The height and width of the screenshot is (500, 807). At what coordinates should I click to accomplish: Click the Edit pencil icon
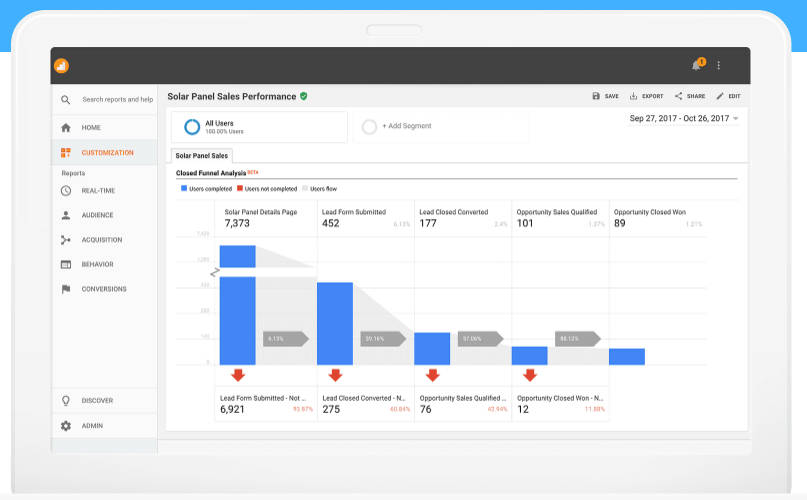[x=719, y=96]
